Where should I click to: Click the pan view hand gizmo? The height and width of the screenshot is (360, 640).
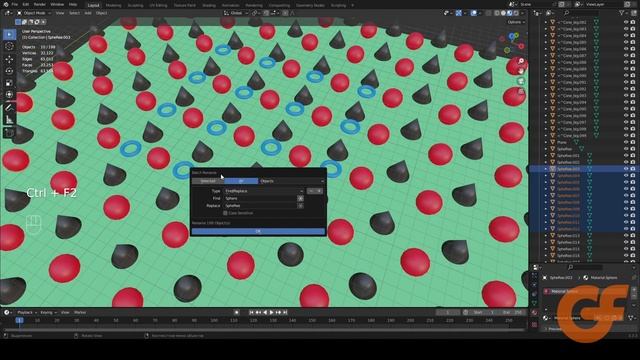(521, 71)
